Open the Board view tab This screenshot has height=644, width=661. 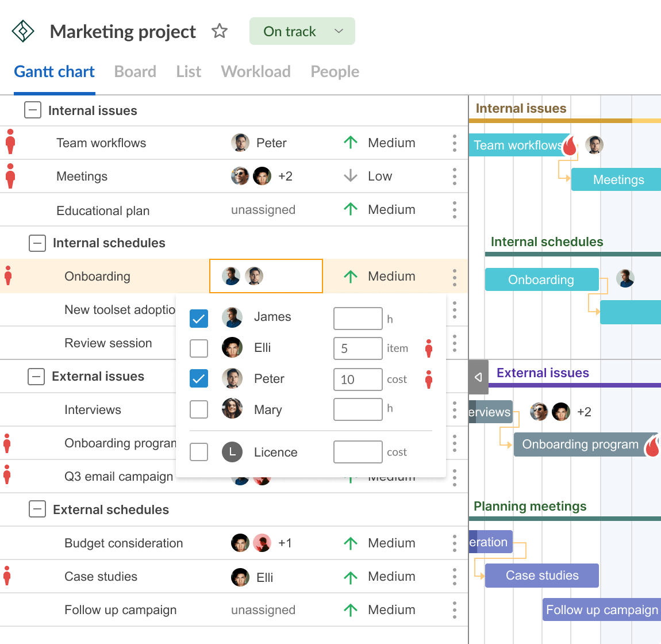point(135,71)
